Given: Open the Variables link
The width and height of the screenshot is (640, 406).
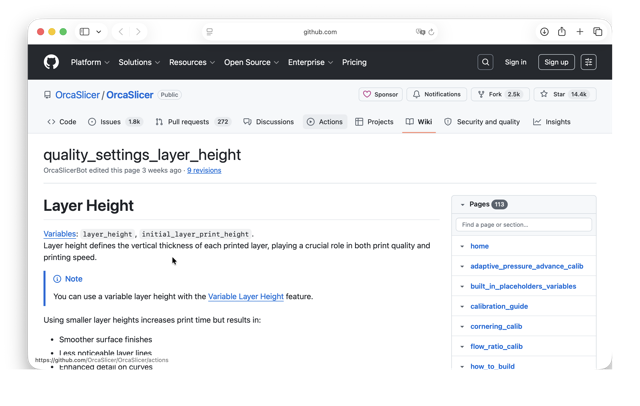Looking at the screenshot, I should 60,234.
